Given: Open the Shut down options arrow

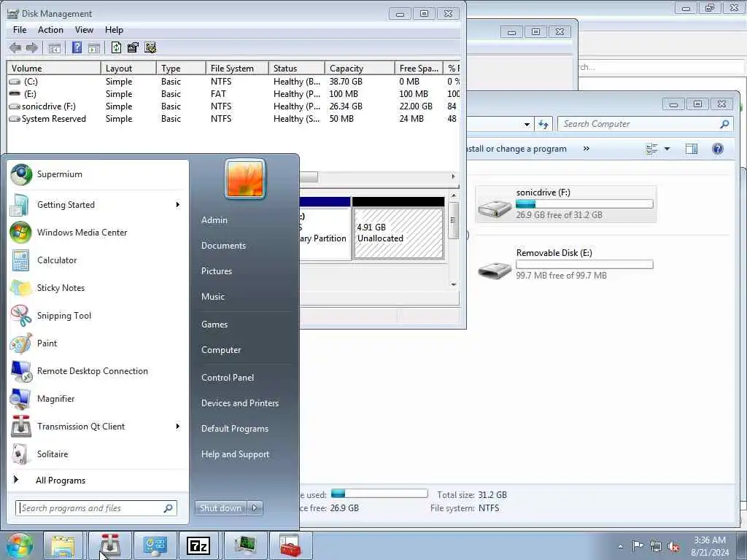Looking at the screenshot, I should [255, 508].
